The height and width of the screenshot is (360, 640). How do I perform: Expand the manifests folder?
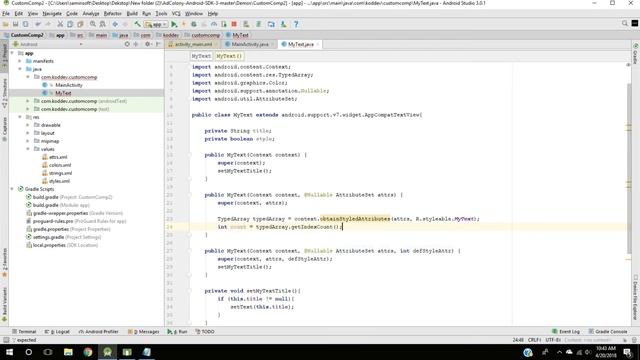click(x=20, y=61)
